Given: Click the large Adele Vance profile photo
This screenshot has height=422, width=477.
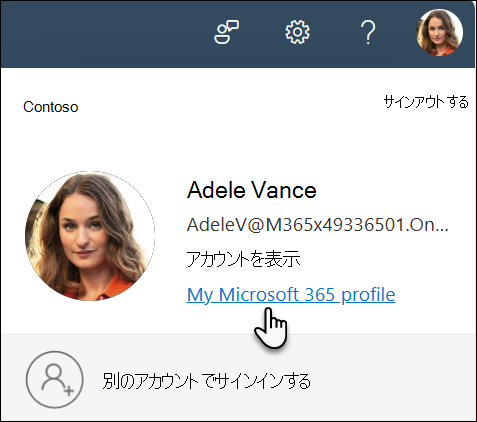Looking at the screenshot, I should pyautogui.click(x=90, y=236).
